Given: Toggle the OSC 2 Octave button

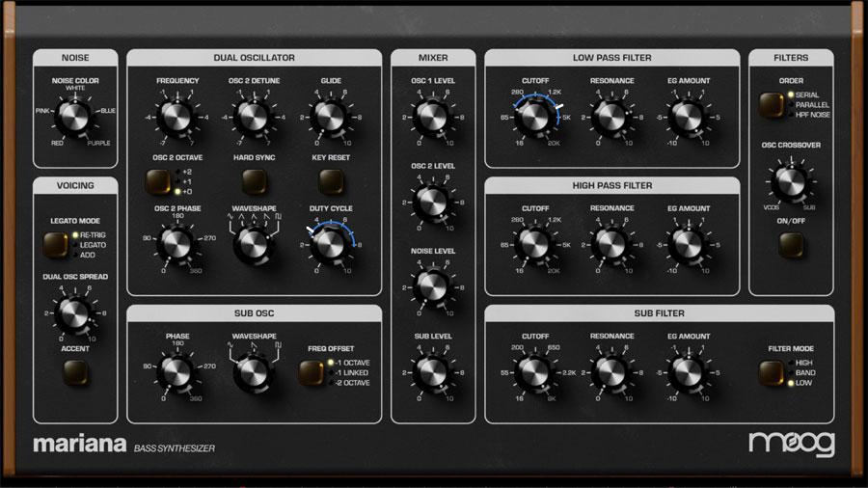Looking at the screenshot, I should 158,181.
